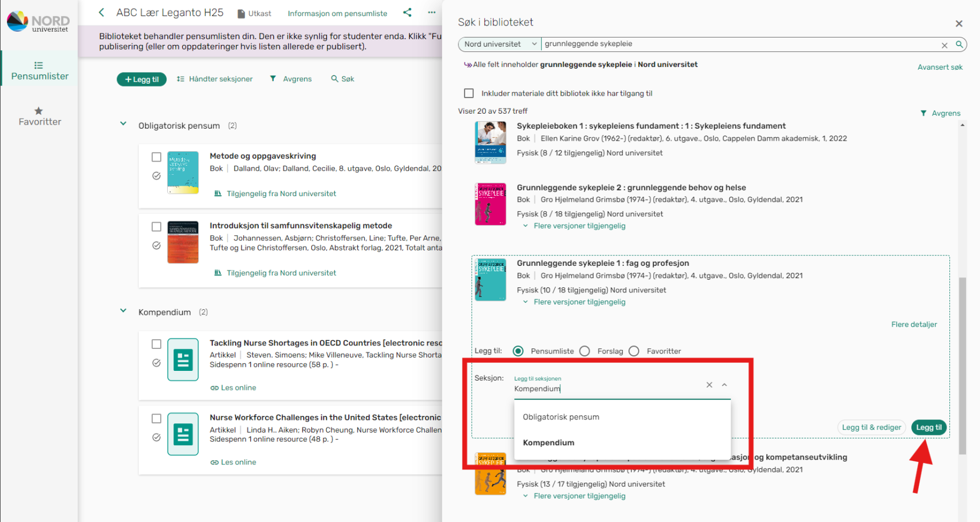This screenshot has width=980, height=522.
Task: Open Avansert søk
Action: point(940,67)
